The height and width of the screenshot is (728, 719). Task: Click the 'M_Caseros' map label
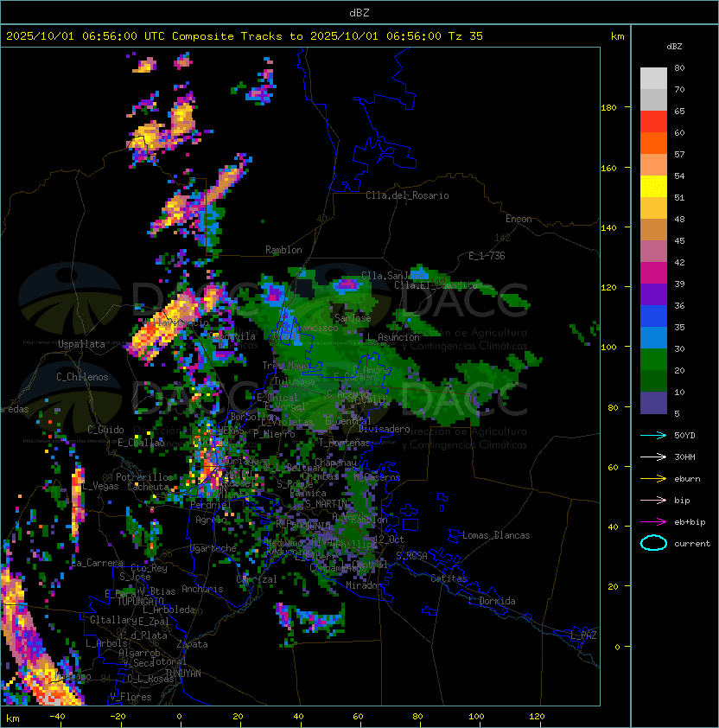click(x=377, y=476)
